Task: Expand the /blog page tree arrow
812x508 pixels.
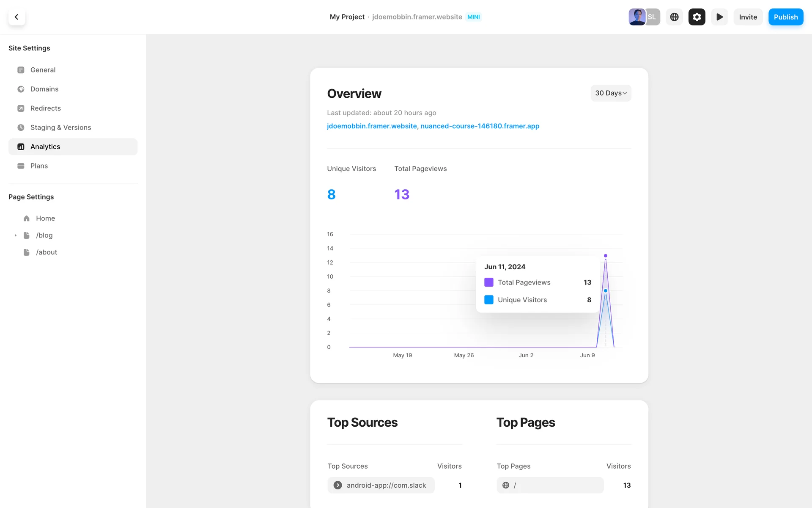Action: 16,235
